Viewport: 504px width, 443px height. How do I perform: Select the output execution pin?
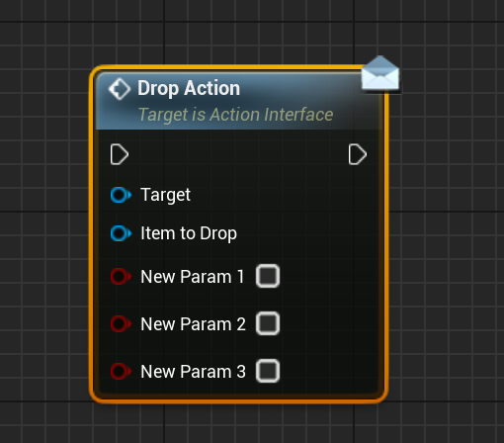358,154
